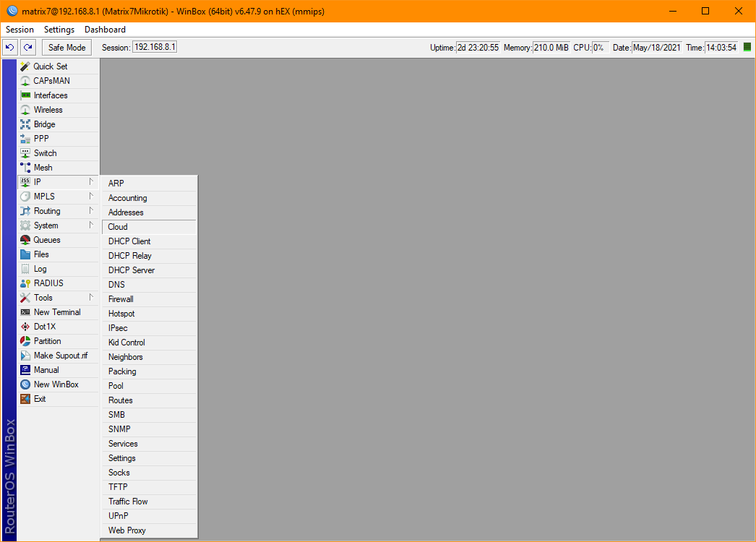
Task: Open DHCP Relay entry
Action: point(149,256)
